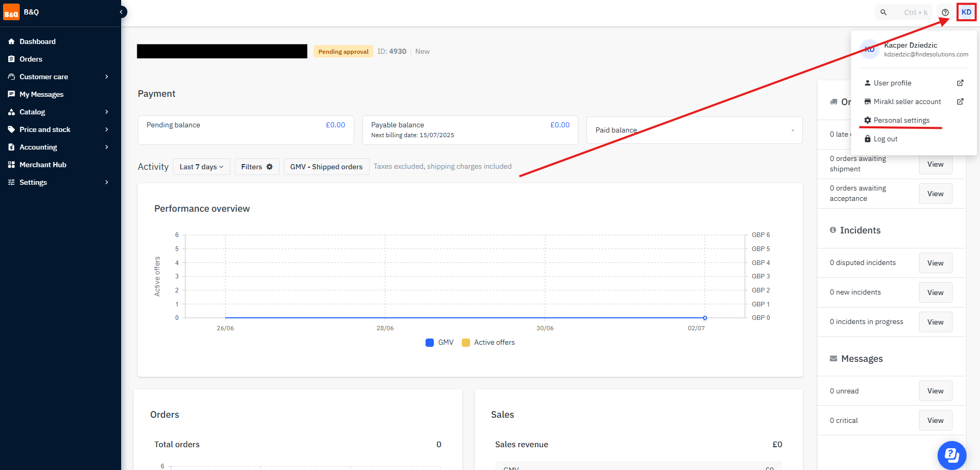Open the help question mark icon
The width and height of the screenshot is (980, 470).
945,12
